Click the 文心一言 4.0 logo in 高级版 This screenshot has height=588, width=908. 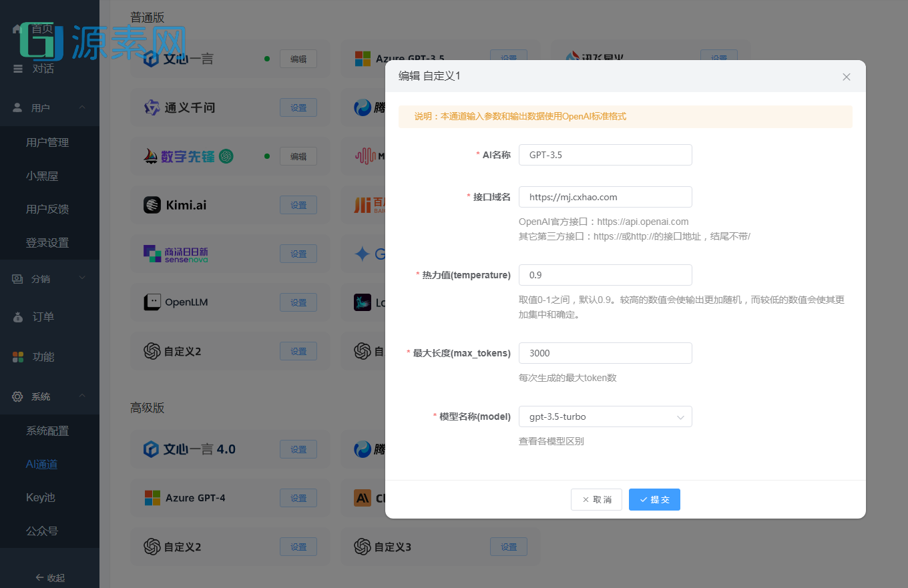click(150, 449)
